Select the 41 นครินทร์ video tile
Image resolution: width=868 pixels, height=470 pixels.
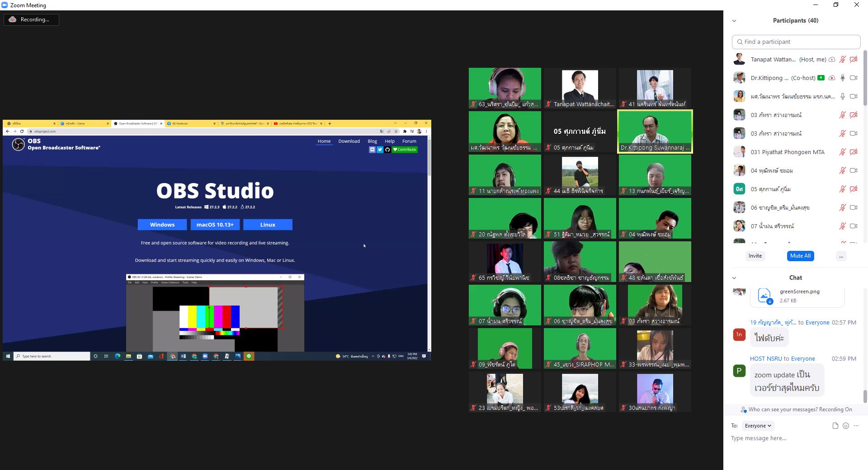[655, 88]
